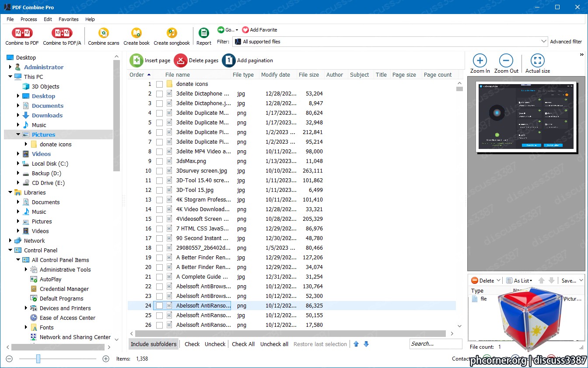Open the Save dropdown arrow

[581, 280]
